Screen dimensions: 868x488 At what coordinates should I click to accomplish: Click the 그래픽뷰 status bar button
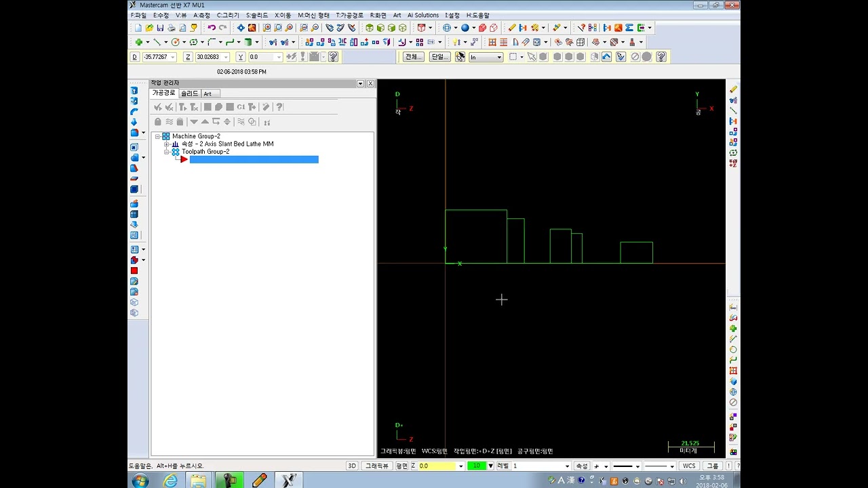click(x=377, y=466)
